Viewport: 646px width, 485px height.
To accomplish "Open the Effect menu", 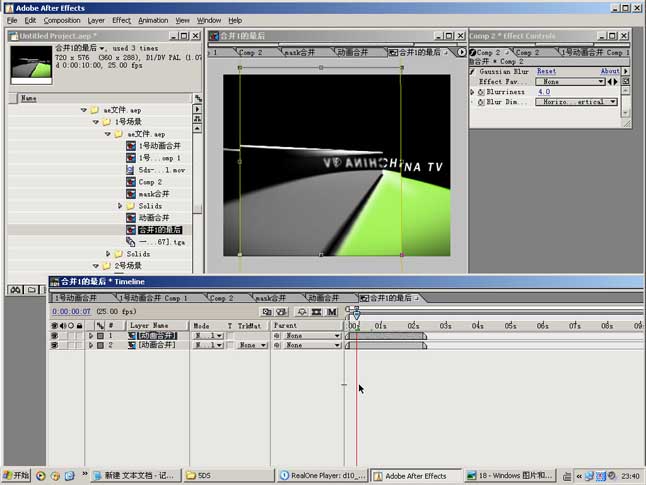I will (122, 20).
